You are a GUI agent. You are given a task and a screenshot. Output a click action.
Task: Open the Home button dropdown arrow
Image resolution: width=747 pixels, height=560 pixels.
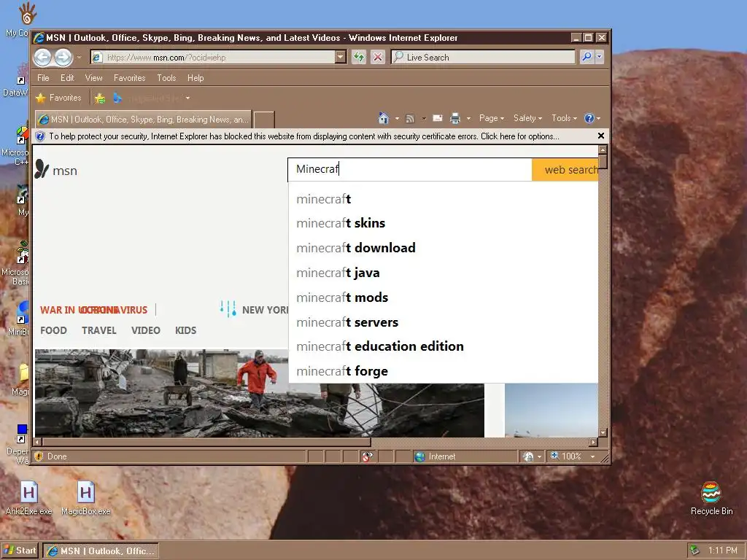click(397, 119)
